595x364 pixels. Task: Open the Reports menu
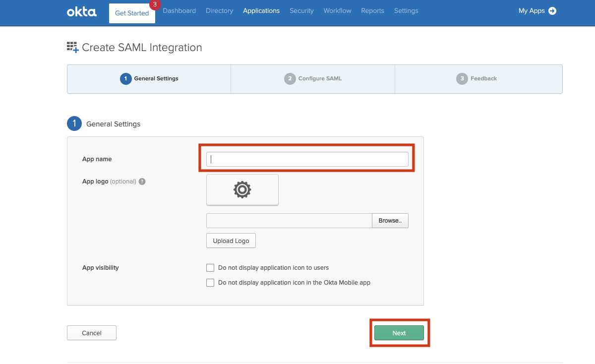point(372,10)
